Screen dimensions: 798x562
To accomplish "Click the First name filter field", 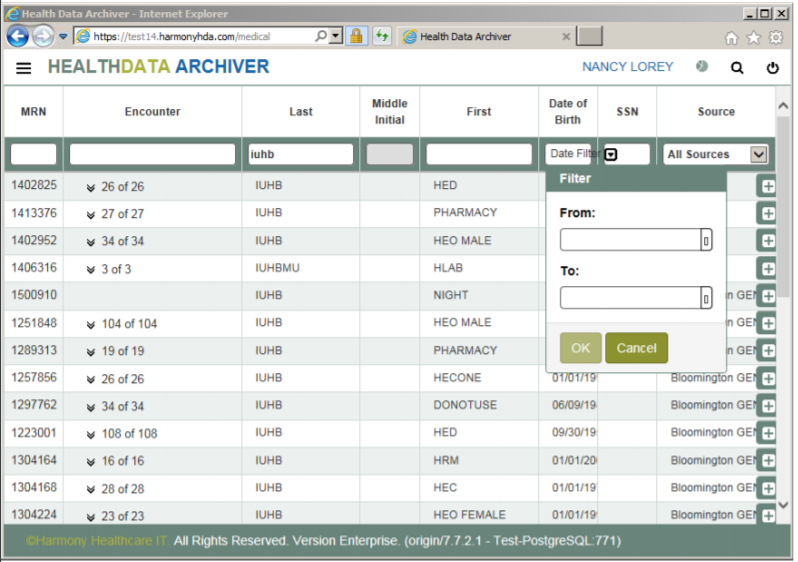I will click(x=479, y=154).
